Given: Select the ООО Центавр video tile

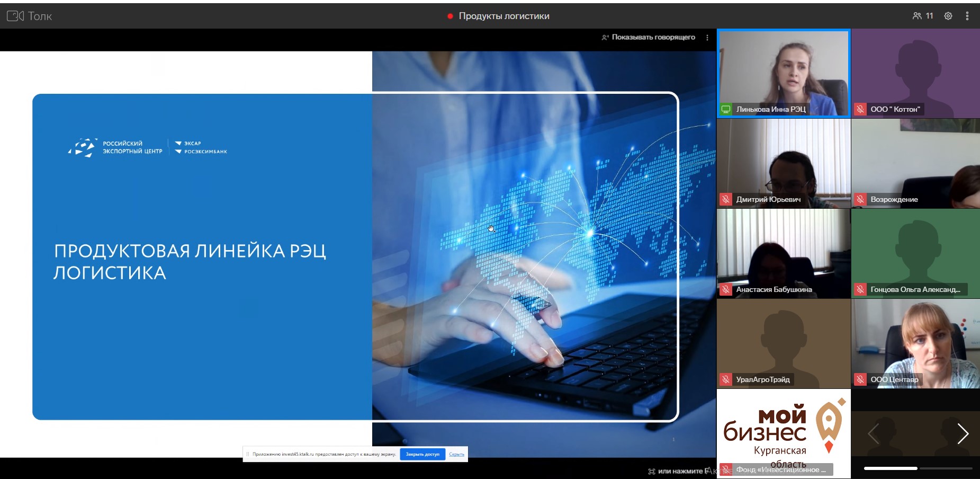Looking at the screenshot, I should pos(915,343).
